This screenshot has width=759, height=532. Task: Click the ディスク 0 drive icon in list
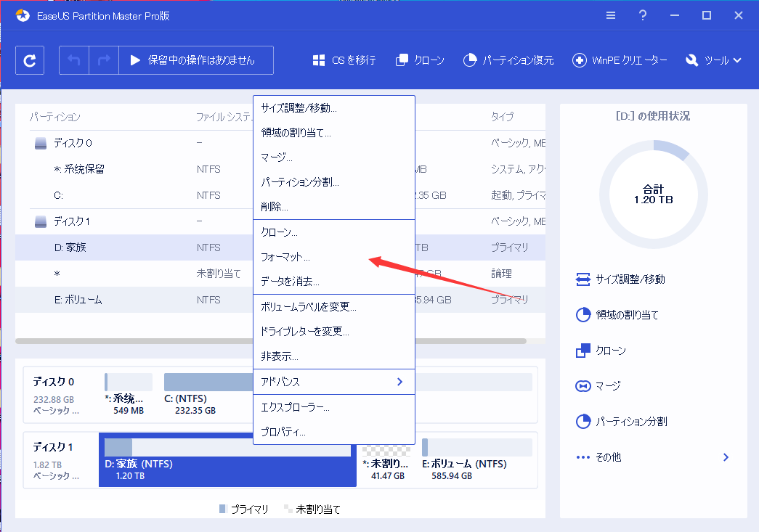[41, 143]
